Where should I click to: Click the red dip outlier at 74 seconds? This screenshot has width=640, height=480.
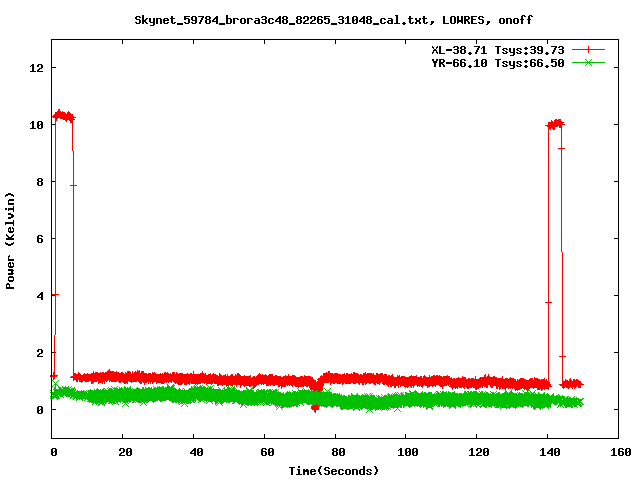tap(315, 407)
